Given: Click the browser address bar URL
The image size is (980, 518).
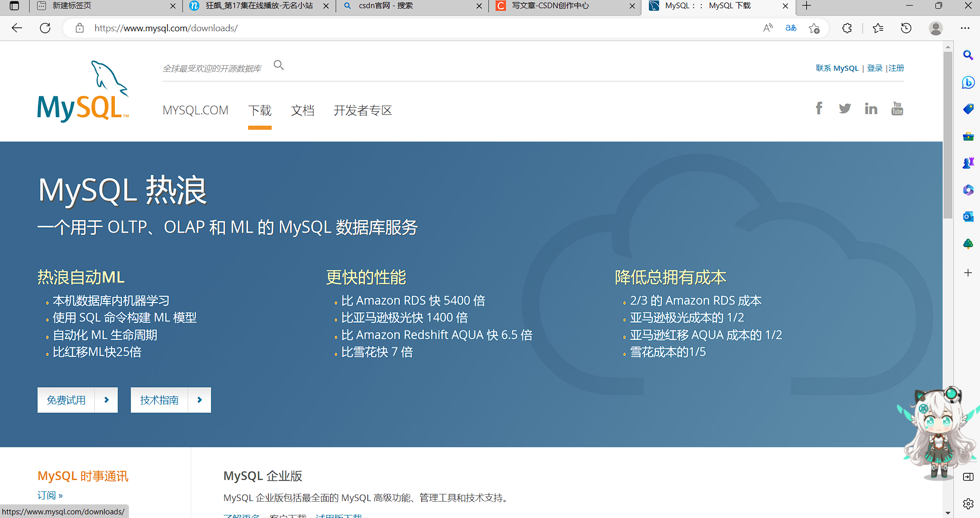Looking at the screenshot, I should [x=166, y=28].
